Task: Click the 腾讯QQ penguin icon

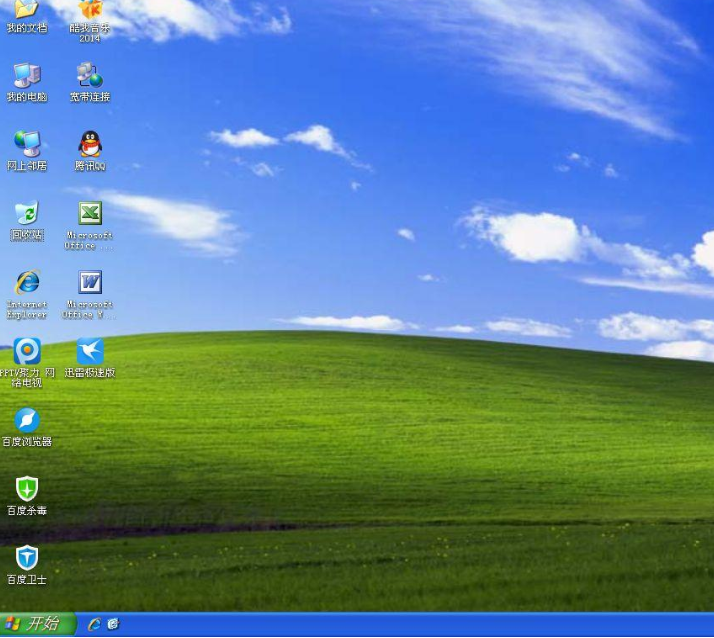Action: [x=90, y=144]
